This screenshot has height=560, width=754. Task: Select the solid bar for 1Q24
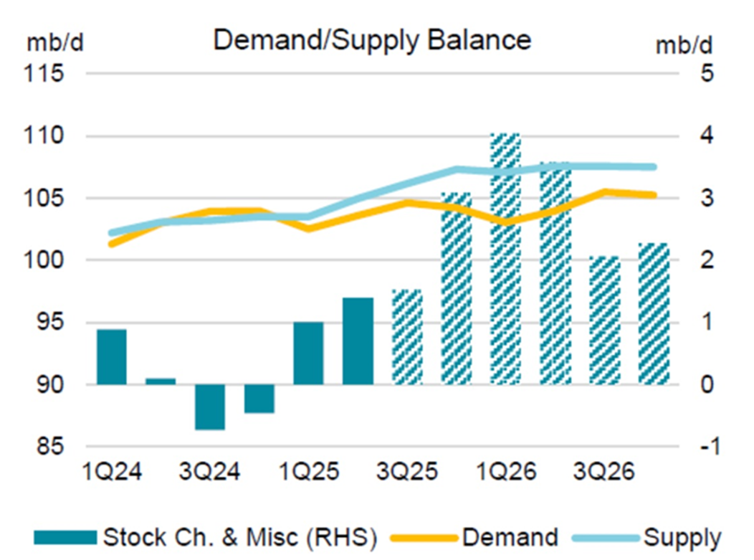tap(112, 357)
